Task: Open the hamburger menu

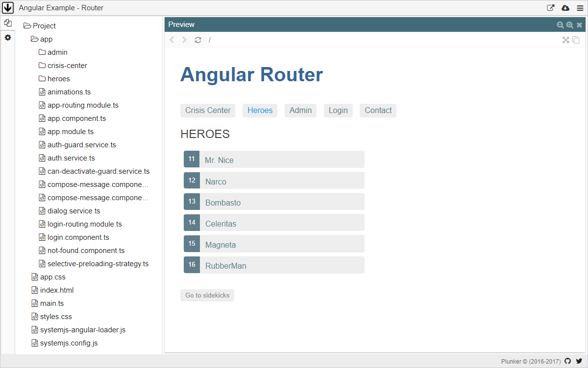Action: [580, 8]
